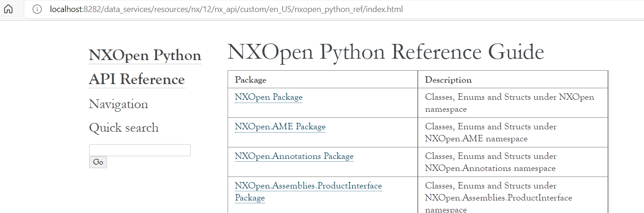Click the NXOpen.AME namespace description cell
644x213 pixels.
[x=513, y=133]
